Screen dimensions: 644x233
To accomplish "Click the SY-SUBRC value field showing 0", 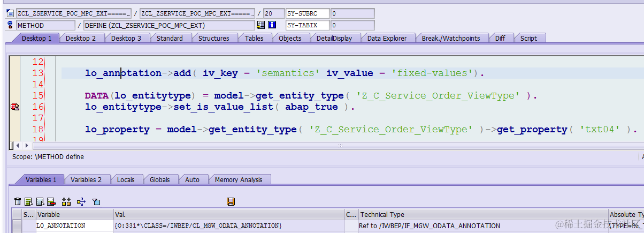I will pos(352,13).
